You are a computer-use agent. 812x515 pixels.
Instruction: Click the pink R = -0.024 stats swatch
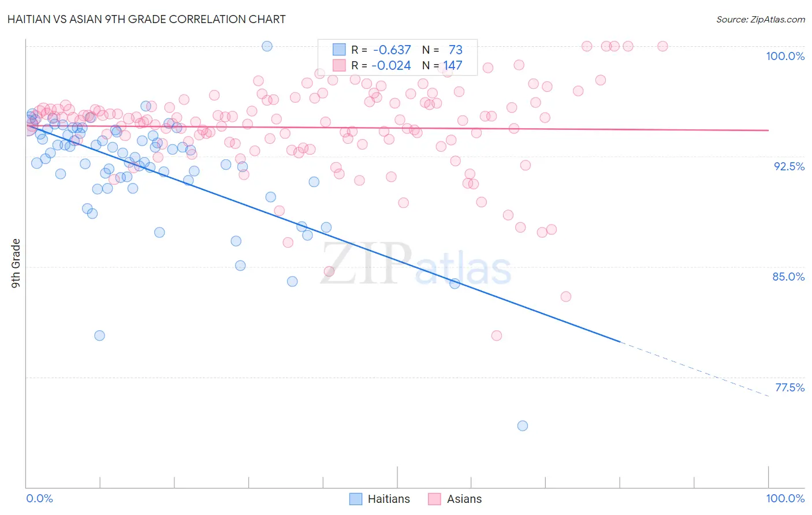[x=339, y=65]
